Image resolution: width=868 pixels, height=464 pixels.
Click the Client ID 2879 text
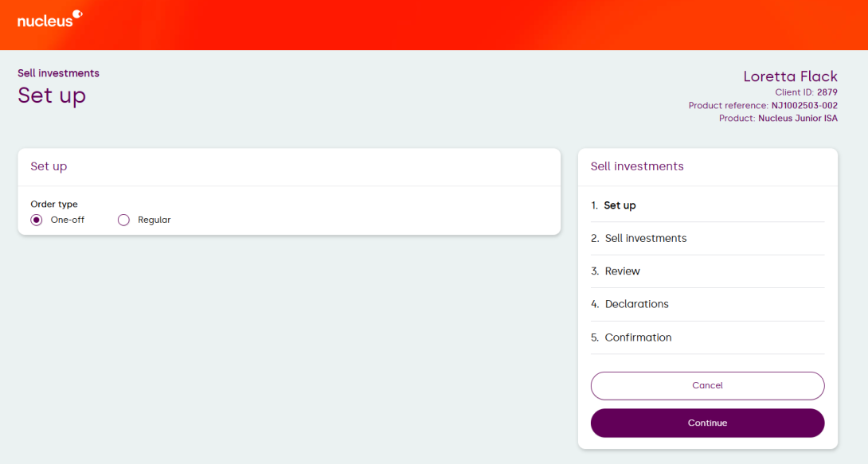click(x=806, y=92)
